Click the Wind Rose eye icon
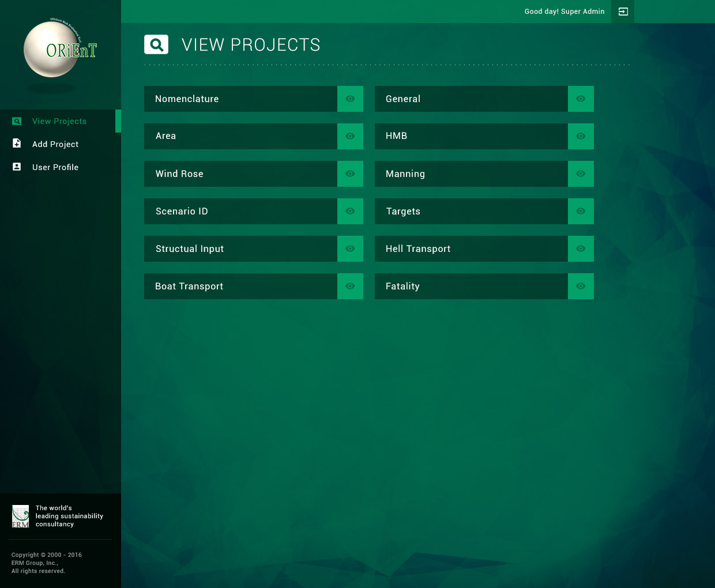This screenshot has width=715, height=588. tap(350, 174)
